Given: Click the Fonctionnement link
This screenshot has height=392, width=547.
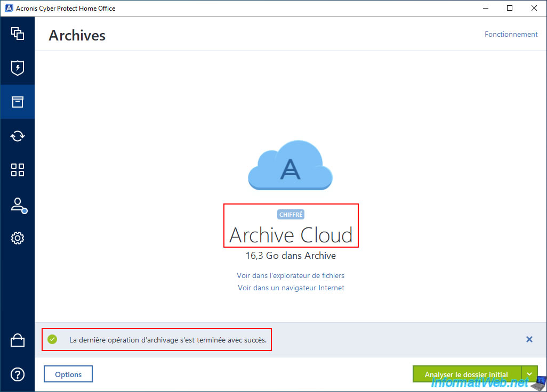Looking at the screenshot, I should (x=511, y=34).
